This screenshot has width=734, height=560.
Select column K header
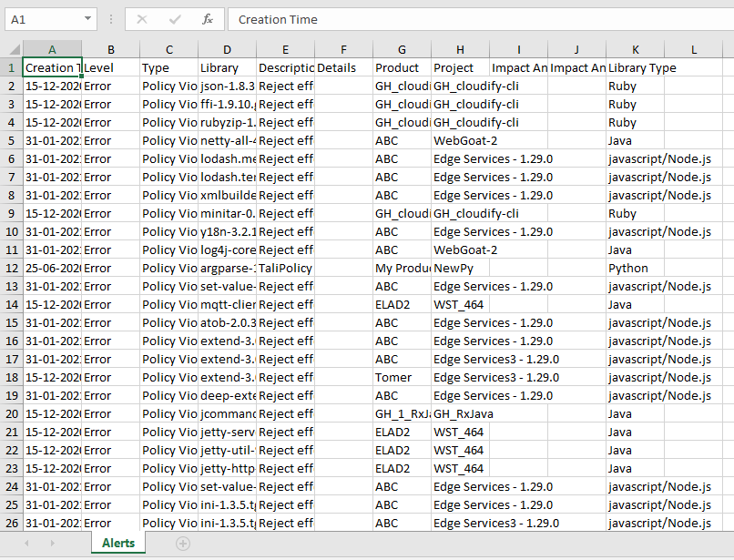pyautogui.click(x=635, y=49)
